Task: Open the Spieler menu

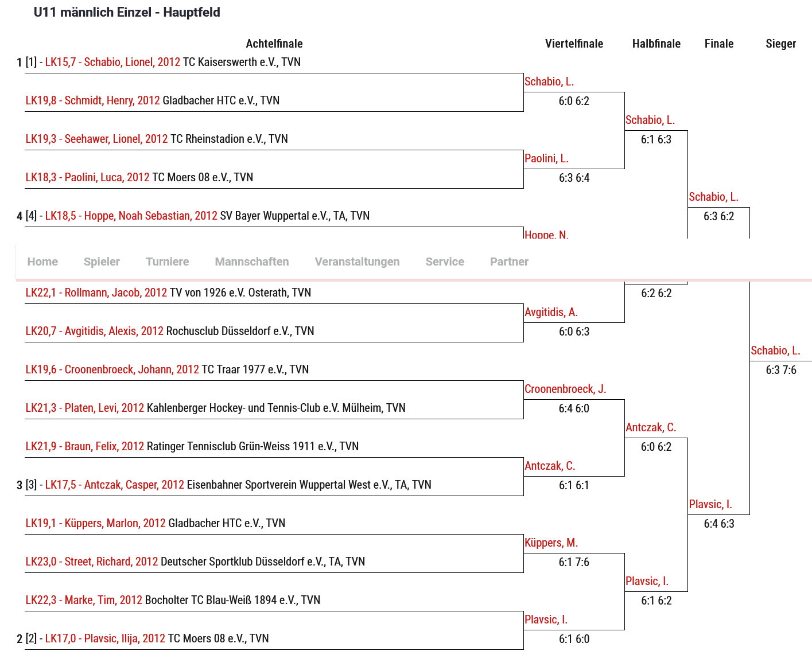Action: coord(102,262)
